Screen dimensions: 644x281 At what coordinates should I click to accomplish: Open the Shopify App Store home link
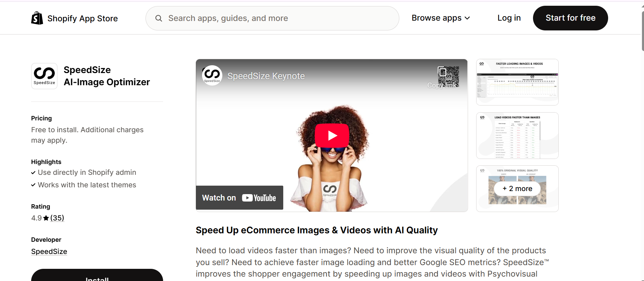(74, 18)
